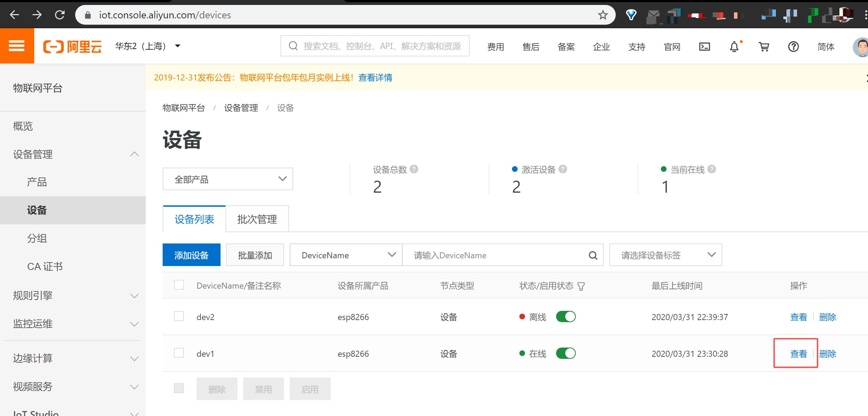Open the 请选择设备标签 tag dropdown
868x416 pixels.
coord(665,255)
